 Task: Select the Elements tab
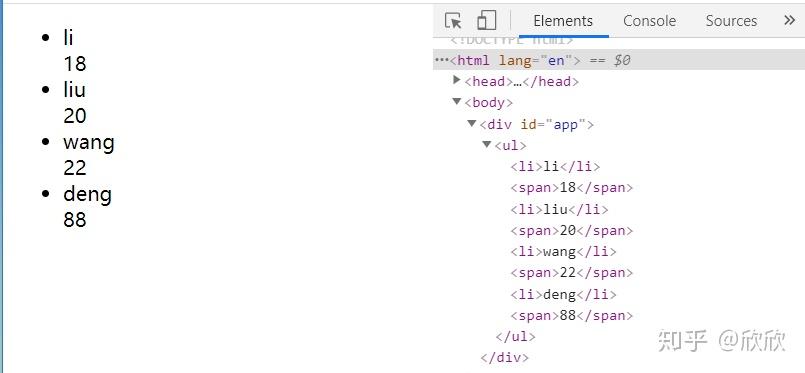click(563, 21)
